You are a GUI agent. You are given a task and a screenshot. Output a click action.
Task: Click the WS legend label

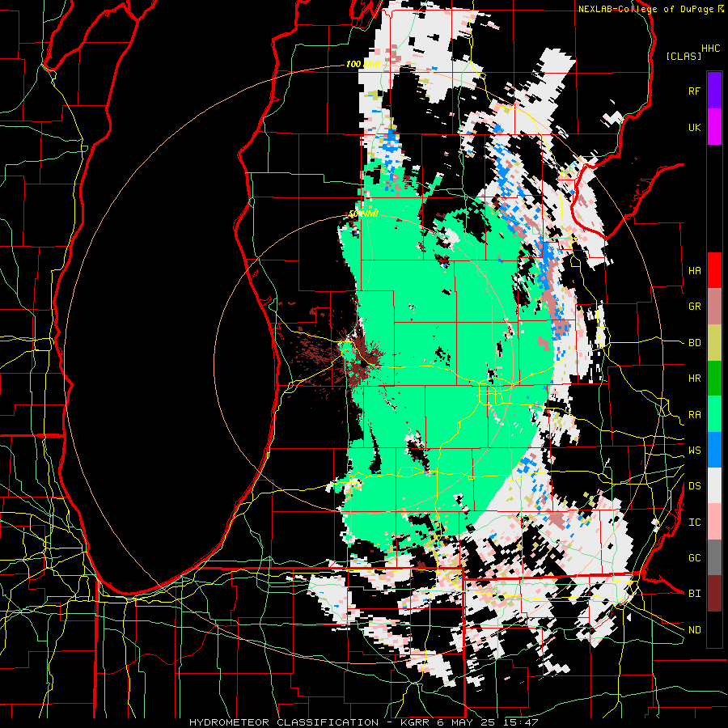tap(695, 450)
